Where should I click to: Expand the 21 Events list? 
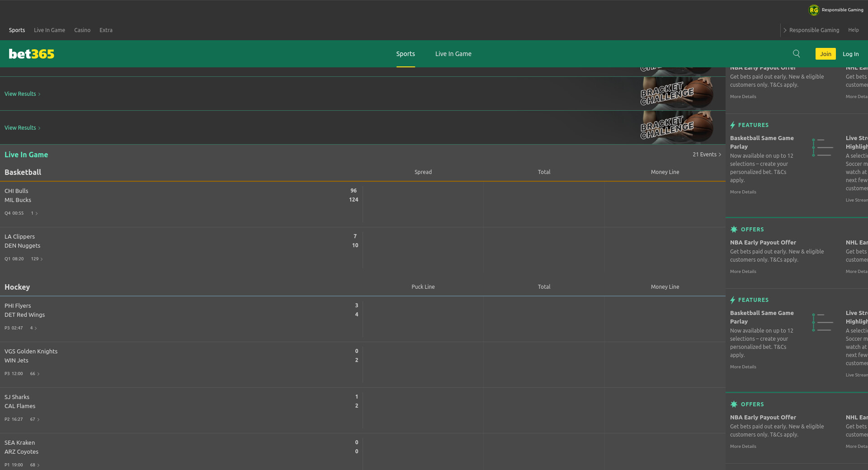(x=707, y=155)
